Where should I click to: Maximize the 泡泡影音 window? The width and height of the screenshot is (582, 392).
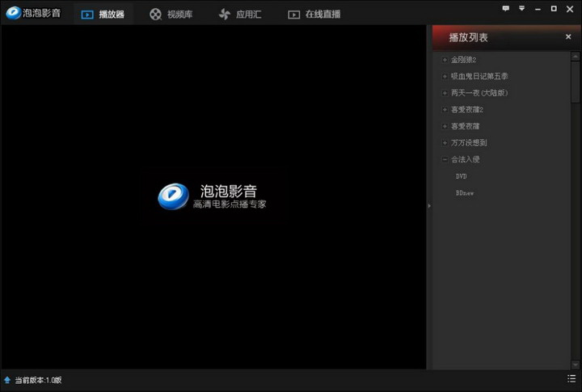click(x=554, y=9)
